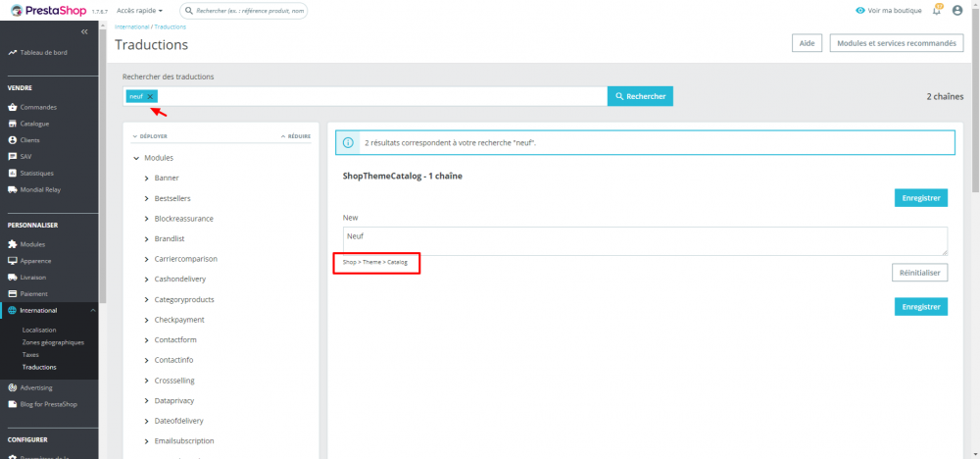Expand the Banner tree item
This screenshot has height=459, width=980.
point(146,178)
